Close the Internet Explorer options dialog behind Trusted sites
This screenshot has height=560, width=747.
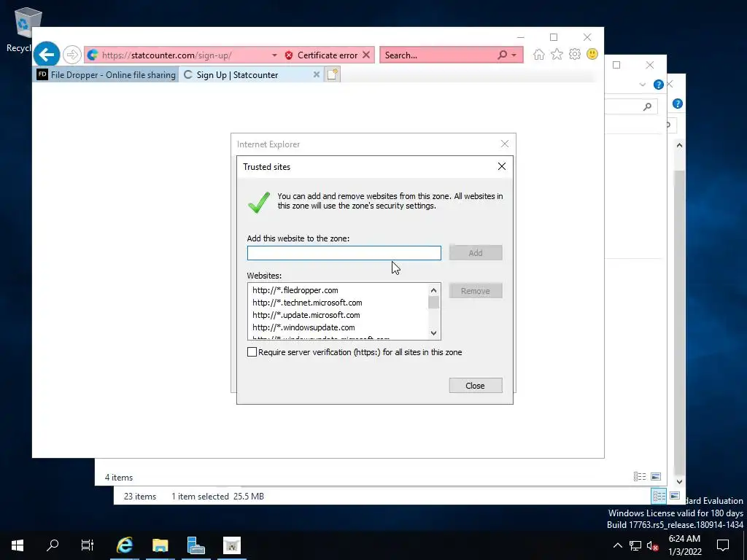coord(505,144)
